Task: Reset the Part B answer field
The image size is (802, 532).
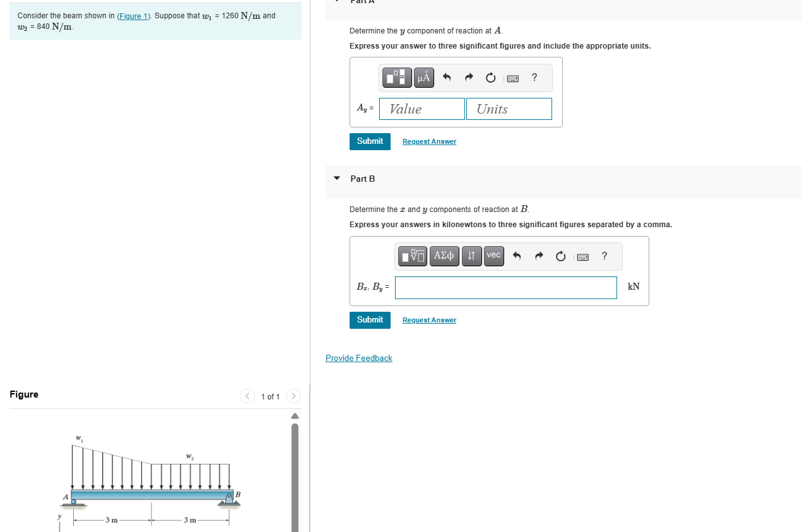Action: (x=560, y=256)
